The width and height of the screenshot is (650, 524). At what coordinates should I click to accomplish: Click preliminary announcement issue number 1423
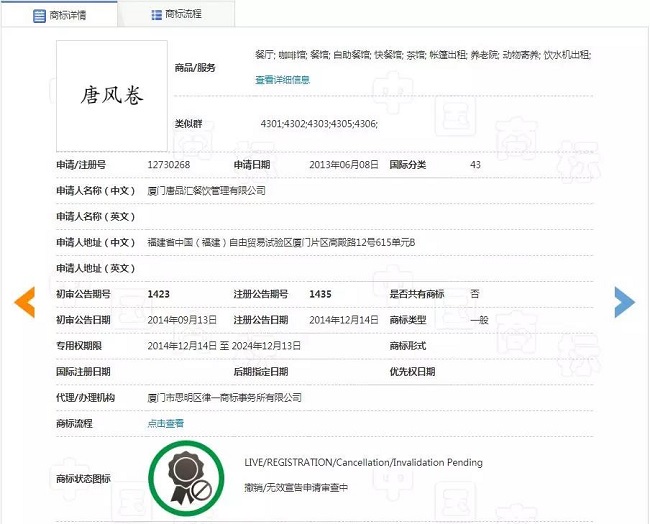click(158, 294)
